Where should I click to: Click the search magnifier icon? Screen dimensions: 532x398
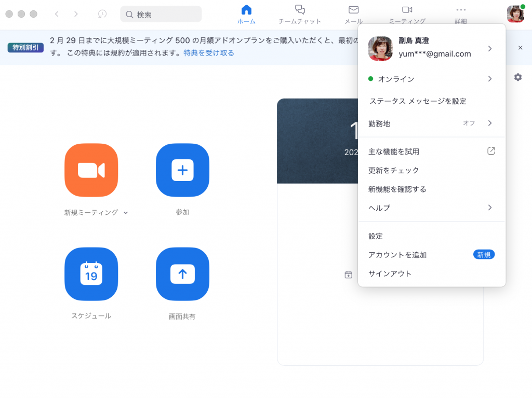[129, 14]
